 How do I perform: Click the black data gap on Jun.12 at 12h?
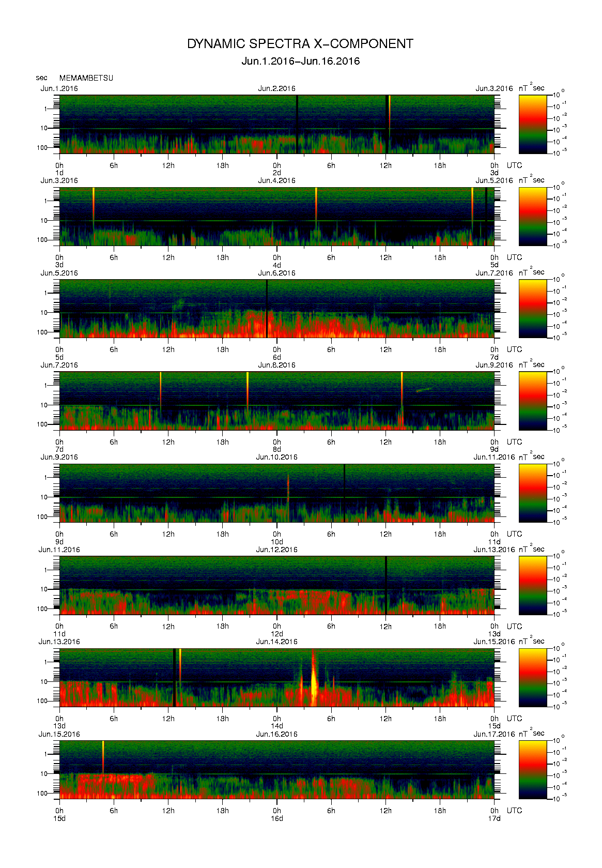pyautogui.click(x=386, y=585)
